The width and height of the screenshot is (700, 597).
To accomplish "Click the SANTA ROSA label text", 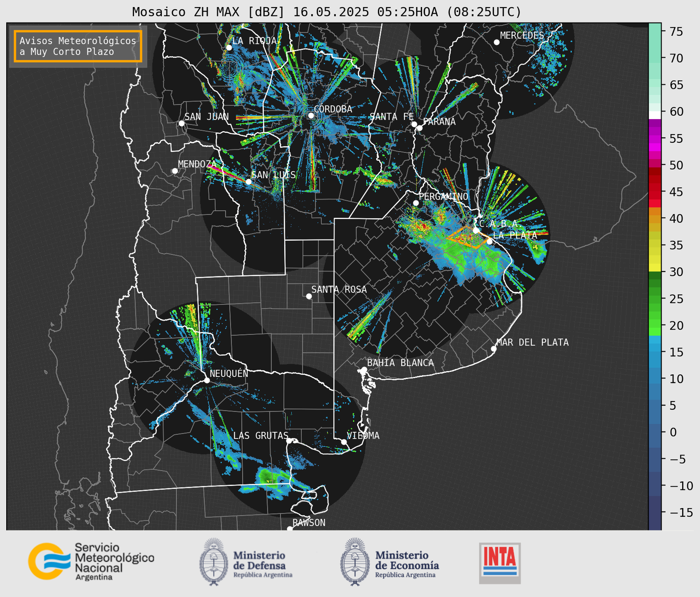I will point(339,289).
